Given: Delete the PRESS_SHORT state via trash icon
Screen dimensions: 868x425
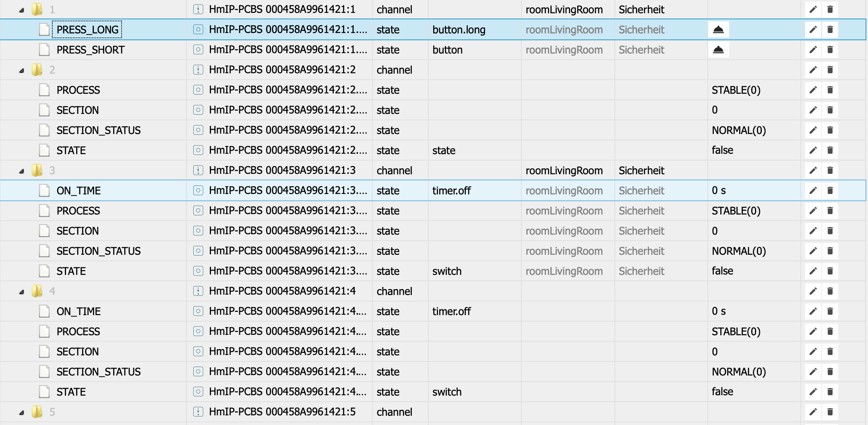Looking at the screenshot, I should tap(830, 50).
